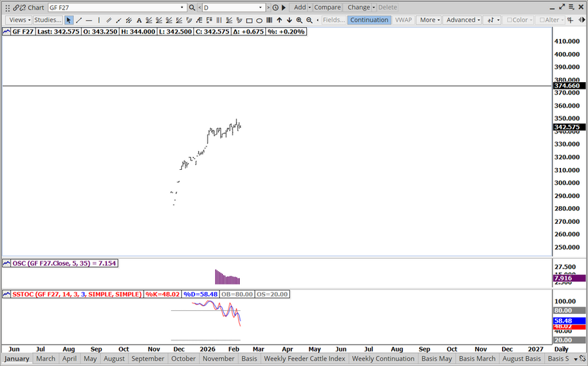Click the up arrow marker tool

pyautogui.click(x=279, y=20)
